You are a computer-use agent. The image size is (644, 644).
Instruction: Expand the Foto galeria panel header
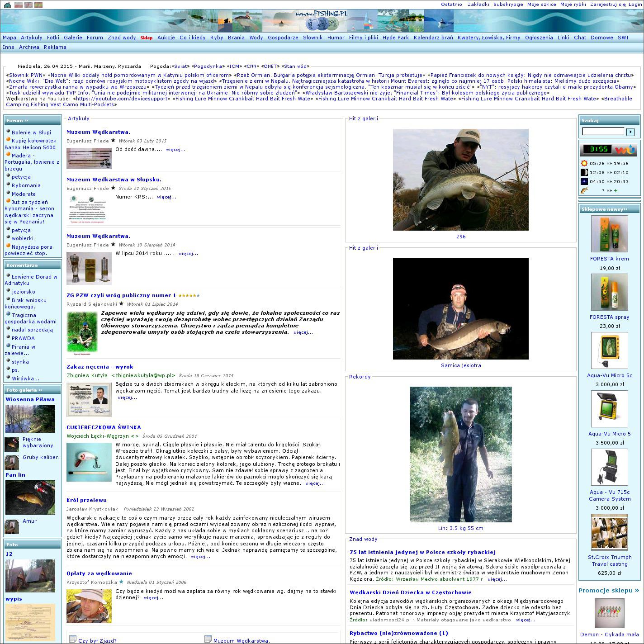click(x=24, y=390)
